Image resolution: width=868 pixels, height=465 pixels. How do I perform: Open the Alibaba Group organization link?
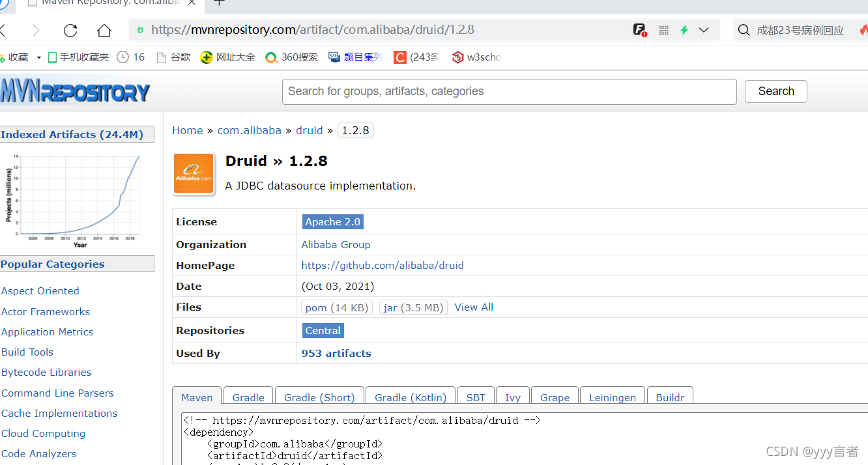coord(336,245)
